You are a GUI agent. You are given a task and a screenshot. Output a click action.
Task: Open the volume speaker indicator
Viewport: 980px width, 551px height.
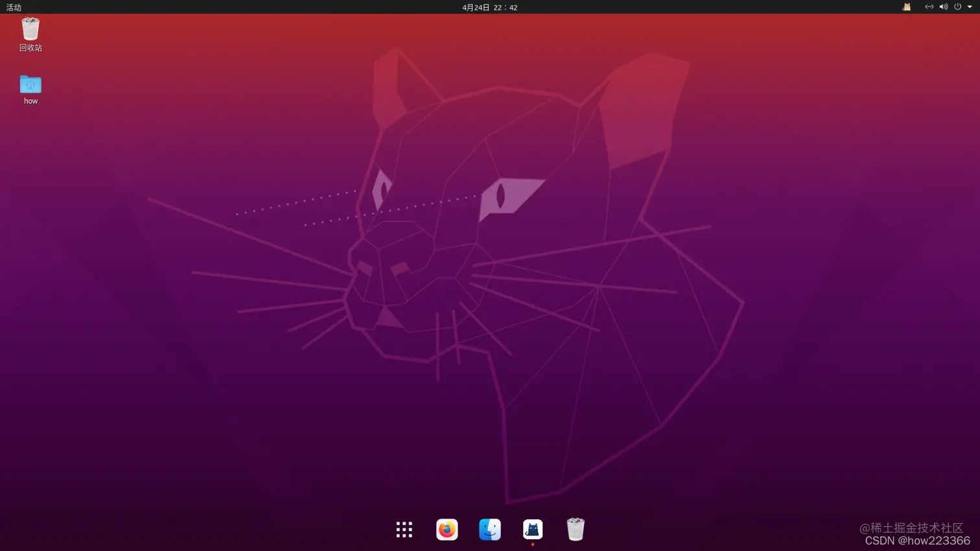(x=943, y=7)
